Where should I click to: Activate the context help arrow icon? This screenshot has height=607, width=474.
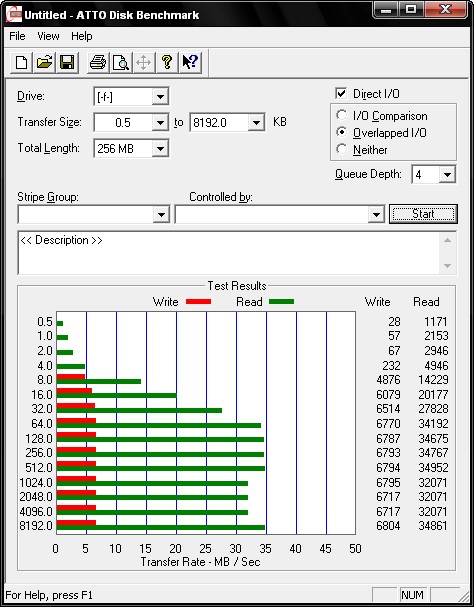click(x=190, y=62)
